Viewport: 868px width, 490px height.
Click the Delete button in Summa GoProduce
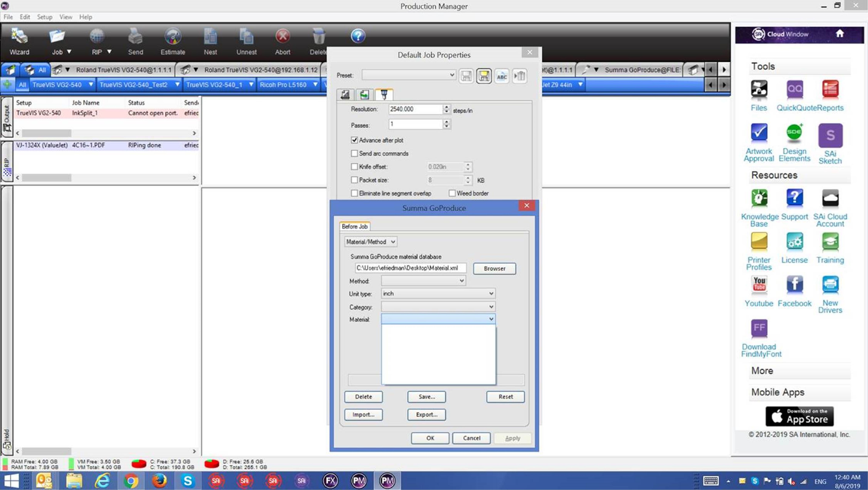363,397
